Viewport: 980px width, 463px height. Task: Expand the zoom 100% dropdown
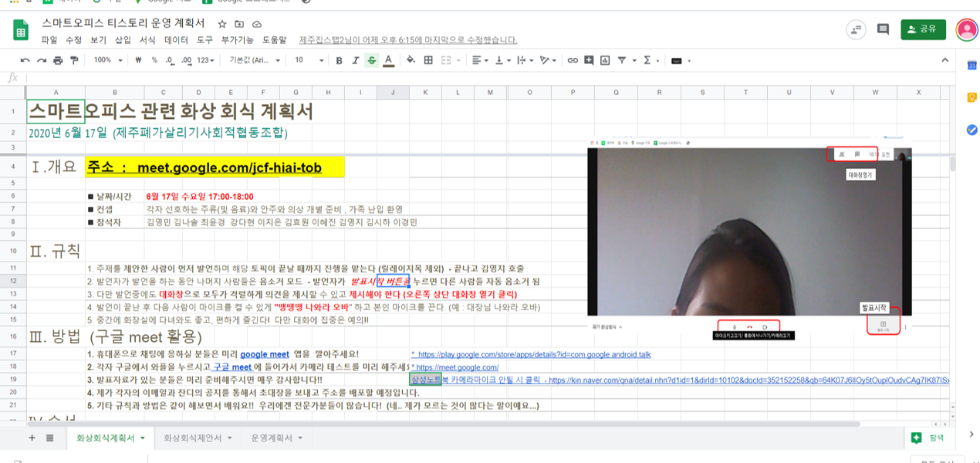106,60
